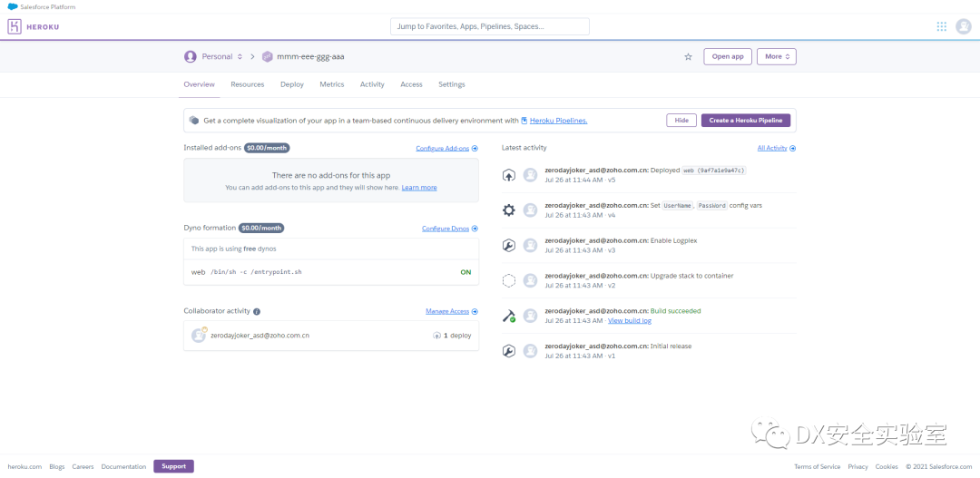
Task: Open the Heroku Pipelines link
Action: (x=558, y=121)
